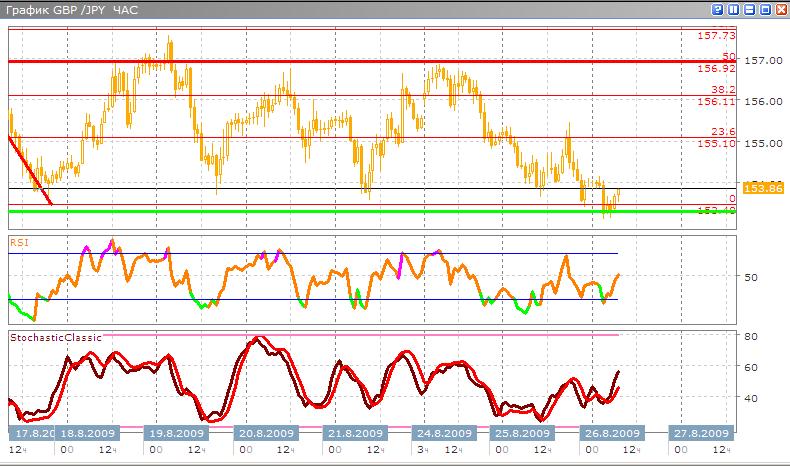Click the Stochastic scale value 80
The image size is (790, 466).
[750, 336]
